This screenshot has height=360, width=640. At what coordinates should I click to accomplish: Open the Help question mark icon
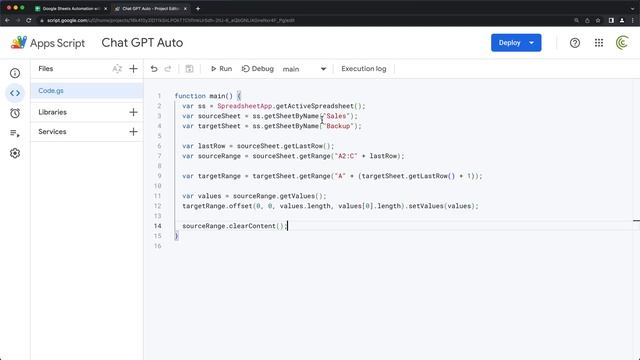(x=575, y=43)
